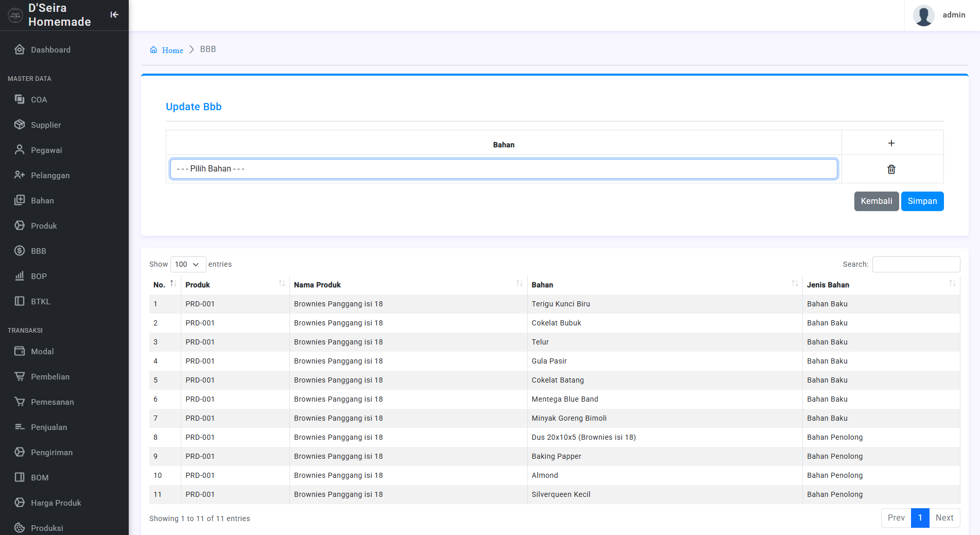Focus the table Search field
Image resolution: width=980 pixels, height=535 pixels.
click(916, 264)
